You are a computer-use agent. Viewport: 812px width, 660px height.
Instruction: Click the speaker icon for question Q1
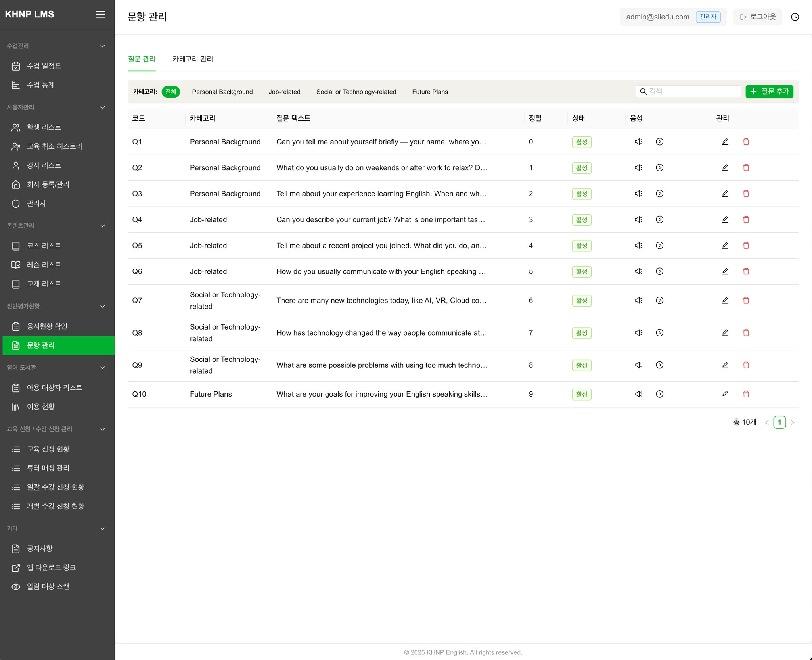(638, 142)
